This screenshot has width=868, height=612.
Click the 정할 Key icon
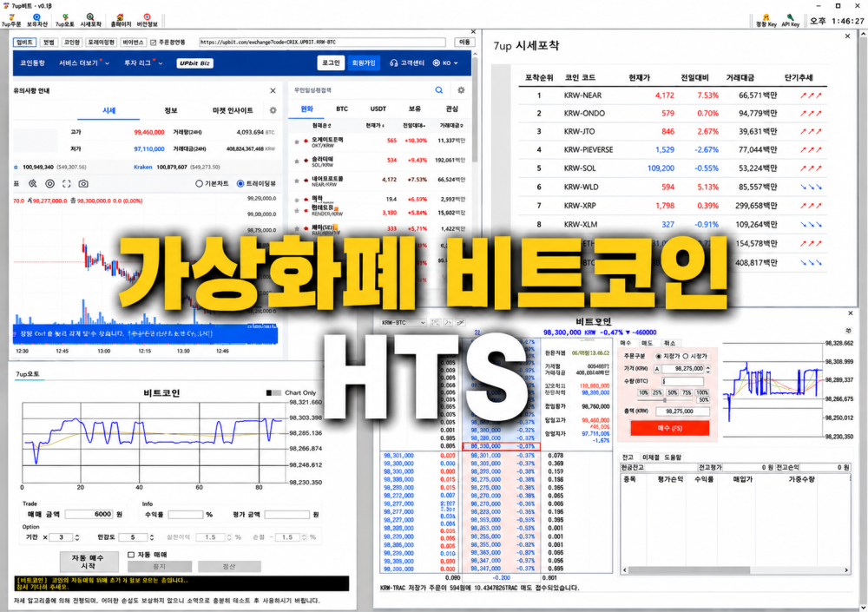pos(766,21)
